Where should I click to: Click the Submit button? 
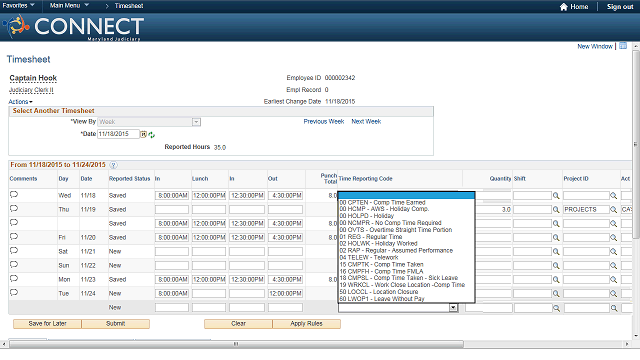(116, 324)
